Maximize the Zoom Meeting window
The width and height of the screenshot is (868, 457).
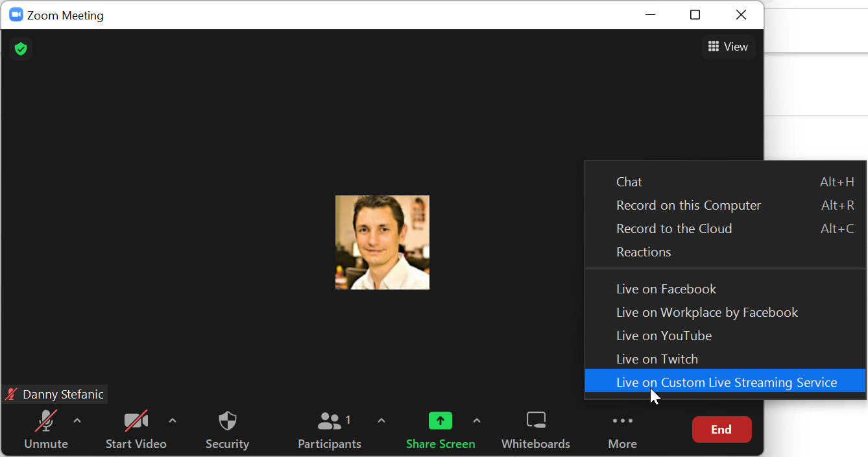695,14
